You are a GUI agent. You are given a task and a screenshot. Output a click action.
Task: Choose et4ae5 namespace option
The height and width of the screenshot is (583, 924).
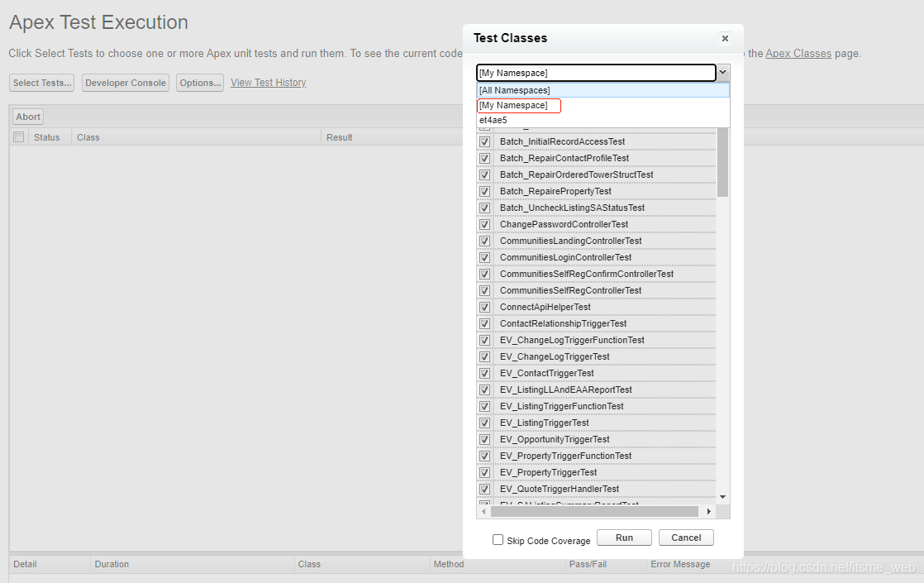point(603,120)
